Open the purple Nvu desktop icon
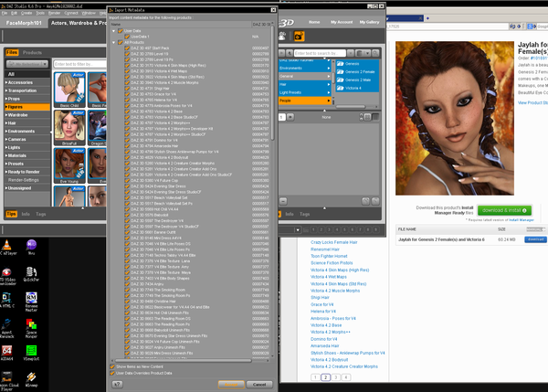 point(31,247)
